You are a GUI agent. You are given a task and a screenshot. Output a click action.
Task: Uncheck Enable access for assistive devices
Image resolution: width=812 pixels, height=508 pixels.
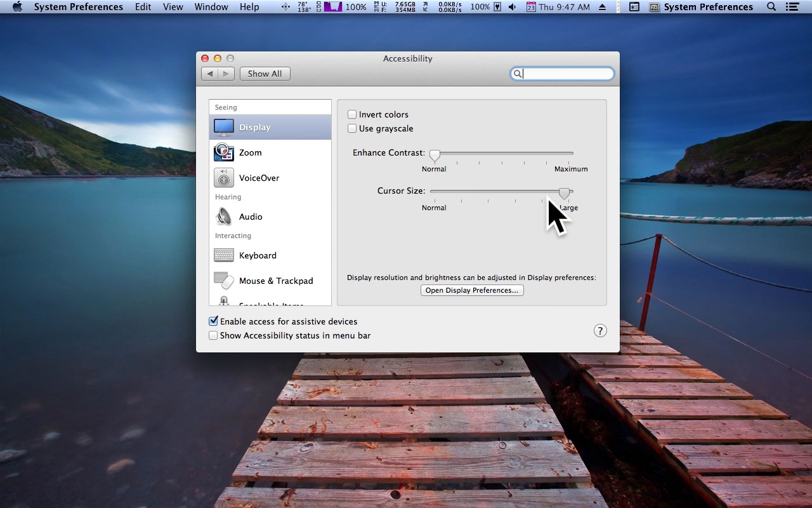pyautogui.click(x=213, y=321)
